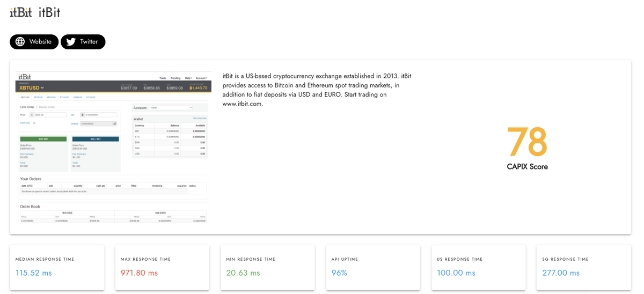Click the Twitter bird icon
This screenshot has height=294, width=644.
click(x=70, y=42)
